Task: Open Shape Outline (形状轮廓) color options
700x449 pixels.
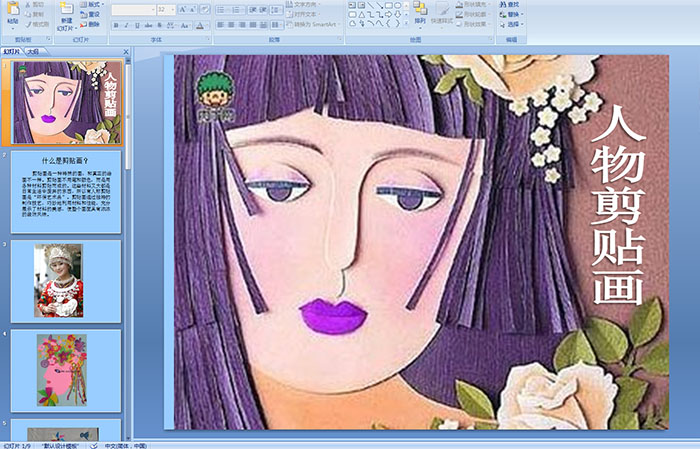Action: click(472, 14)
